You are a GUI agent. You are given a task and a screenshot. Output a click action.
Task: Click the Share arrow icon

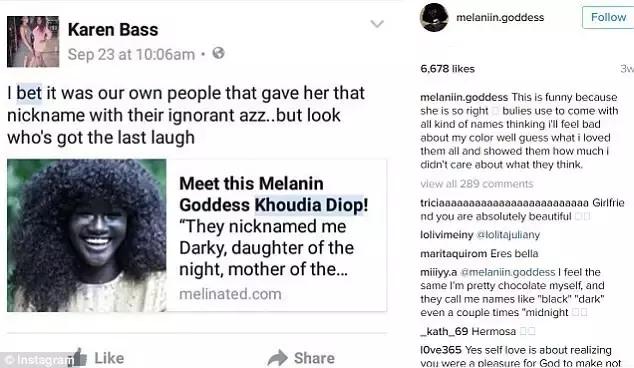coord(277,358)
